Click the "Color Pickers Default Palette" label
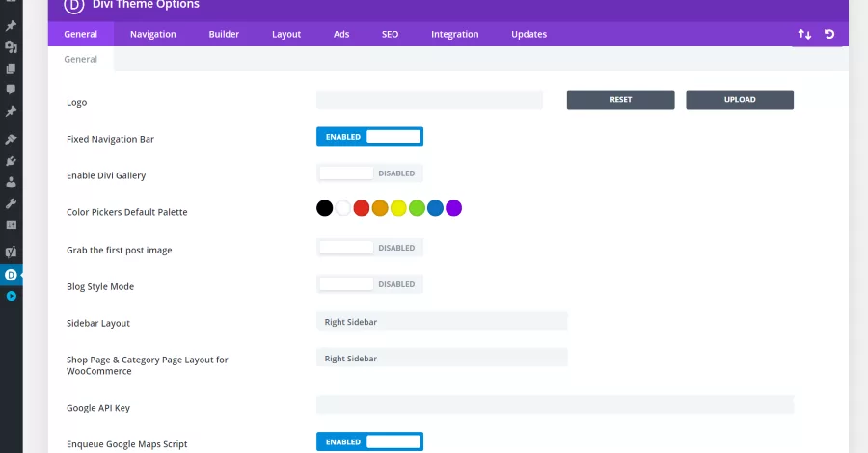The height and width of the screenshot is (453, 868). point(126,212)
